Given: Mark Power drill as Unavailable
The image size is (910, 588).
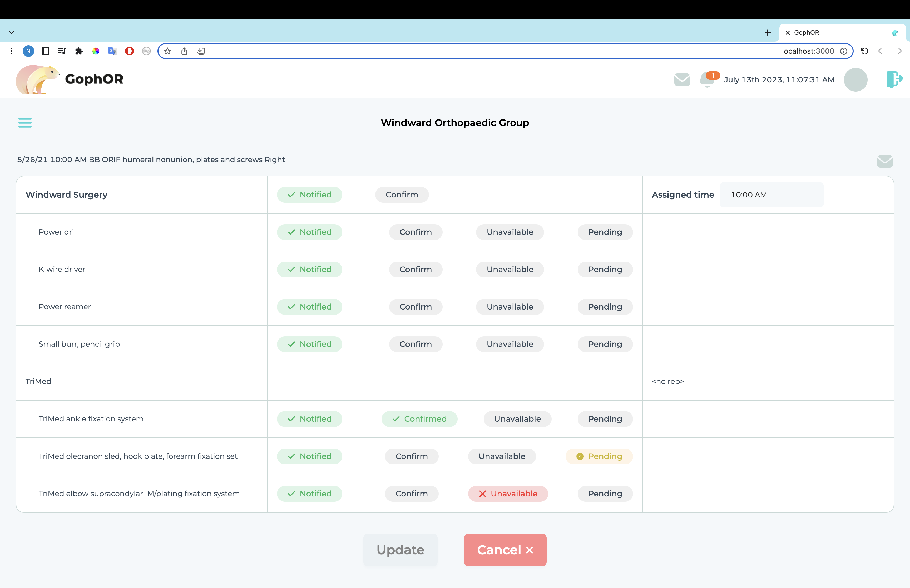Looking at the screenshot, I should (510, 232).
